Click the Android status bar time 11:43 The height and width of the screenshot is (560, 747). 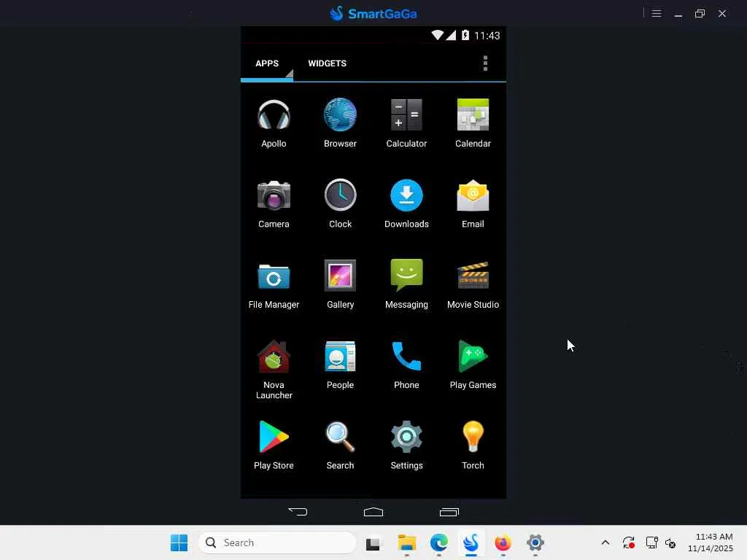pos(487,36)
